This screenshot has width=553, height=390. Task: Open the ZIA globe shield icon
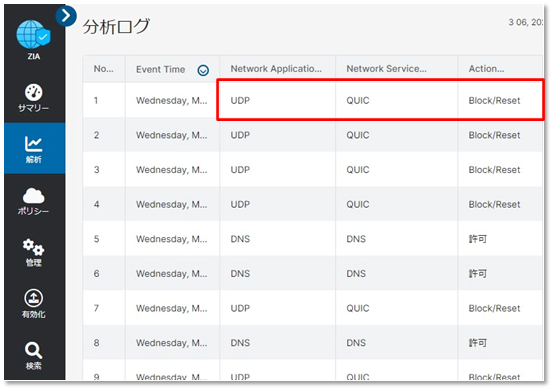coord(34,35)
